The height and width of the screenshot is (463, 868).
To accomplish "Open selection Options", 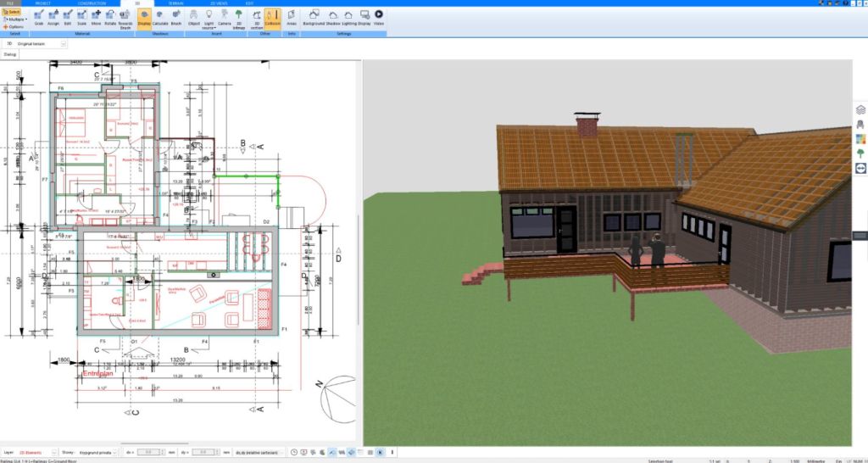I will tap(14, 26).
